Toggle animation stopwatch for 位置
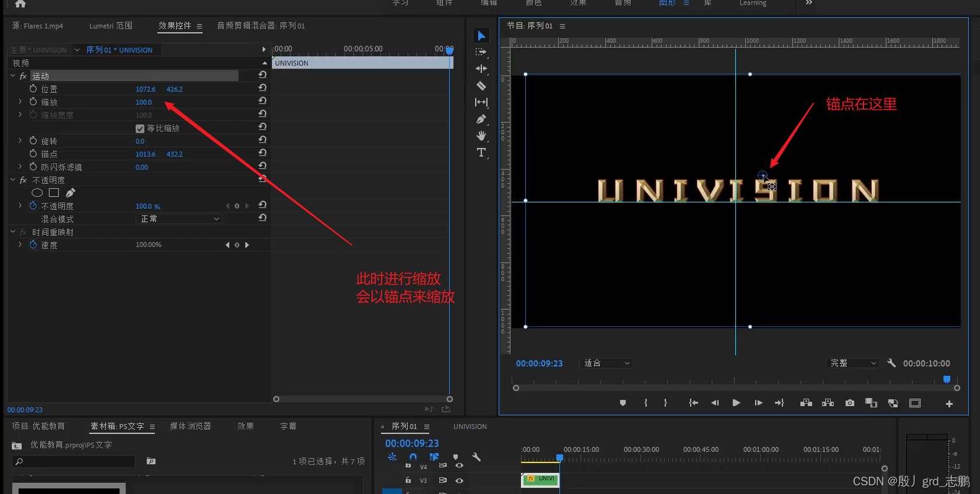The image size is (980, 494). (x=33, y=89)
